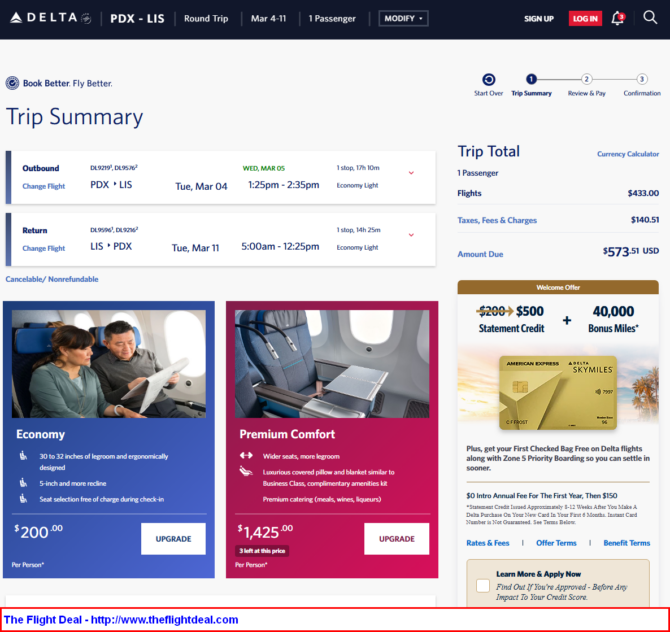Open the Rates & Fees link
Image resolution: width=670 pixels, height=632 pixels.
488,543
